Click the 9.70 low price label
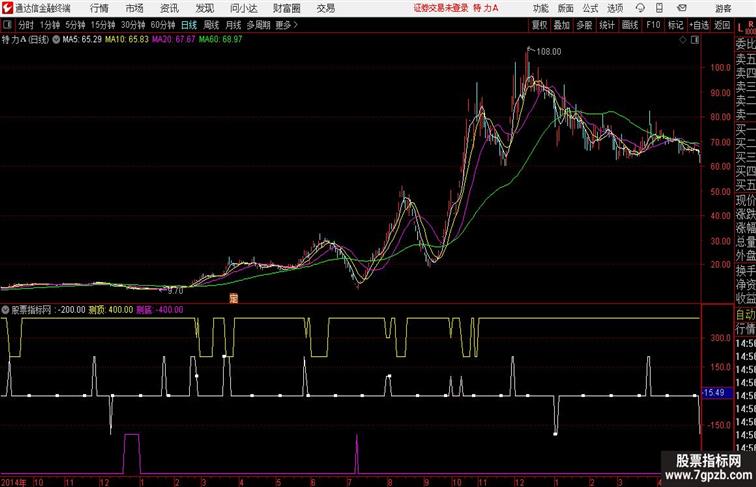The width and height of the screenshot is (756, 487). 175,291
